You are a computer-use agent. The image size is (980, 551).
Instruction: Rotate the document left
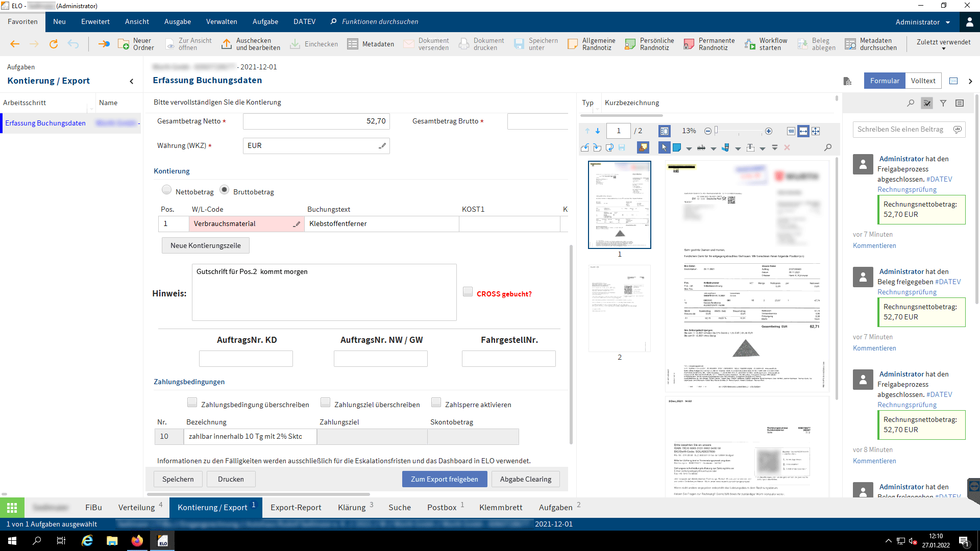click(585, 147)
